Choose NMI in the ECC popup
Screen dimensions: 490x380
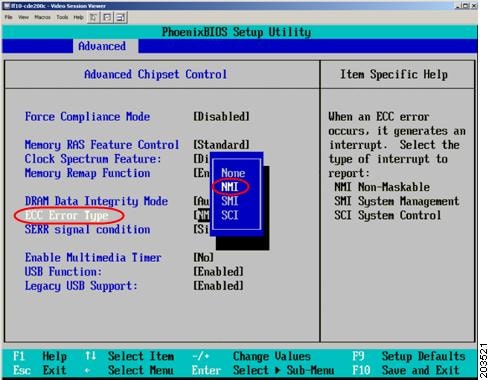click(x=230, y=187)
